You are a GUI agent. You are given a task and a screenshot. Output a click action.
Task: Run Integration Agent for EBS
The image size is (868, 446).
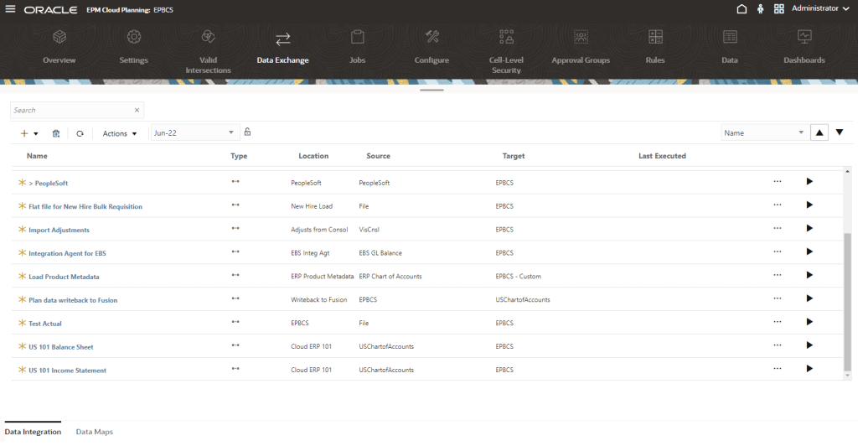click(809, 252)
